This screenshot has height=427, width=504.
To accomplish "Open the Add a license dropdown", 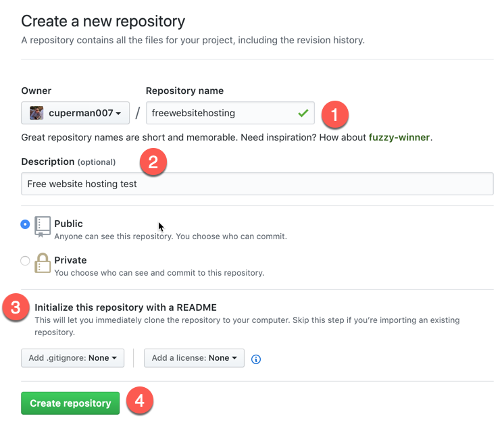I will 194,358.
